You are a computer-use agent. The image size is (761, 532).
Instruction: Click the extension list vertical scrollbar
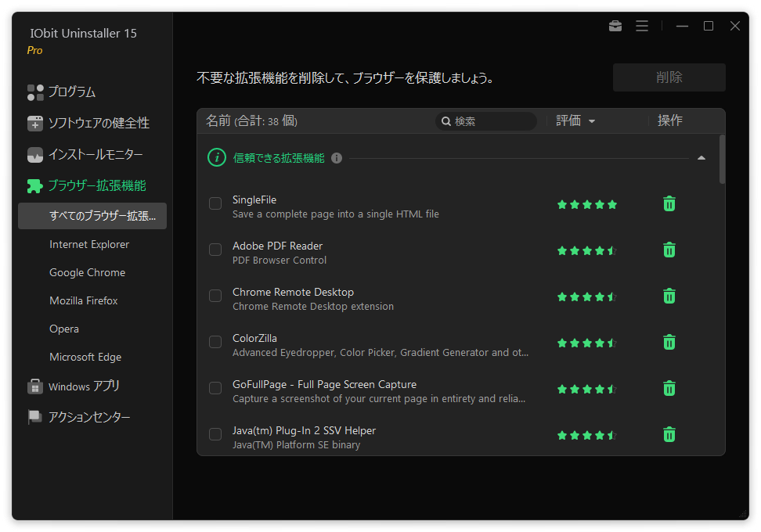tap(722, 160)
